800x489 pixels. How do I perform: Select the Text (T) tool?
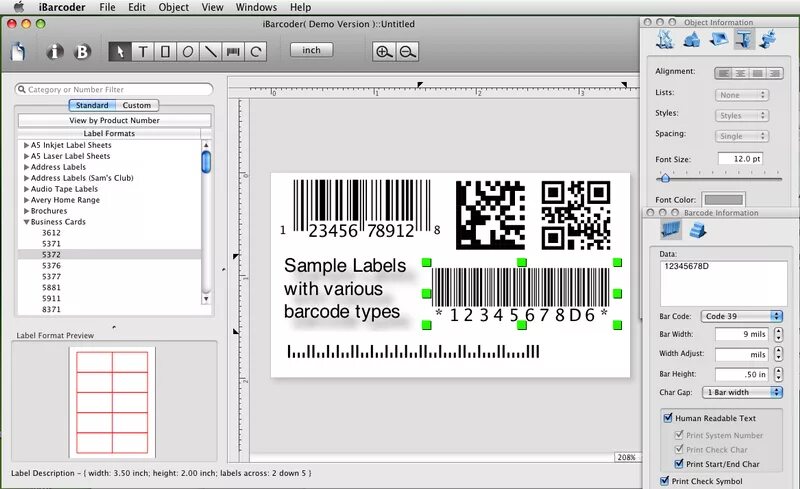pos(143,52)
